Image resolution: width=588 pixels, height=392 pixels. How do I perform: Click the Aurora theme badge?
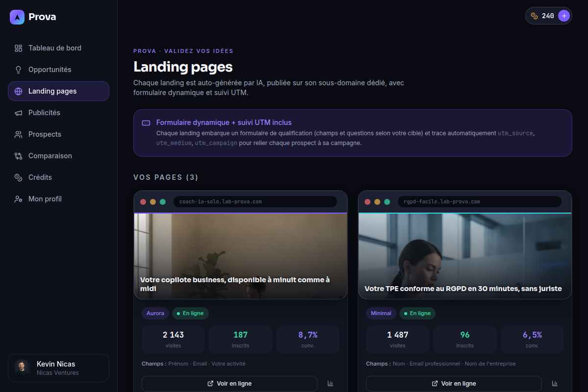click(x=155, y=313)
